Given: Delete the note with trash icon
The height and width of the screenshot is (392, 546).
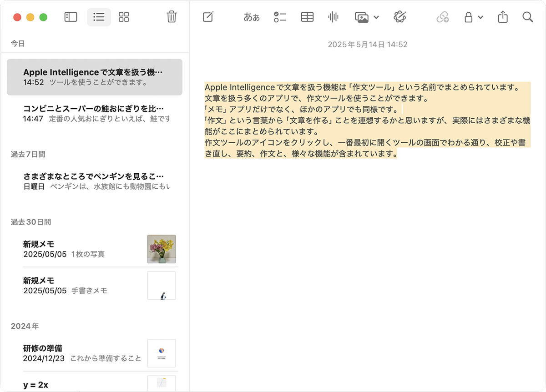Looking at the screenshot, I should tap(172, 17).
